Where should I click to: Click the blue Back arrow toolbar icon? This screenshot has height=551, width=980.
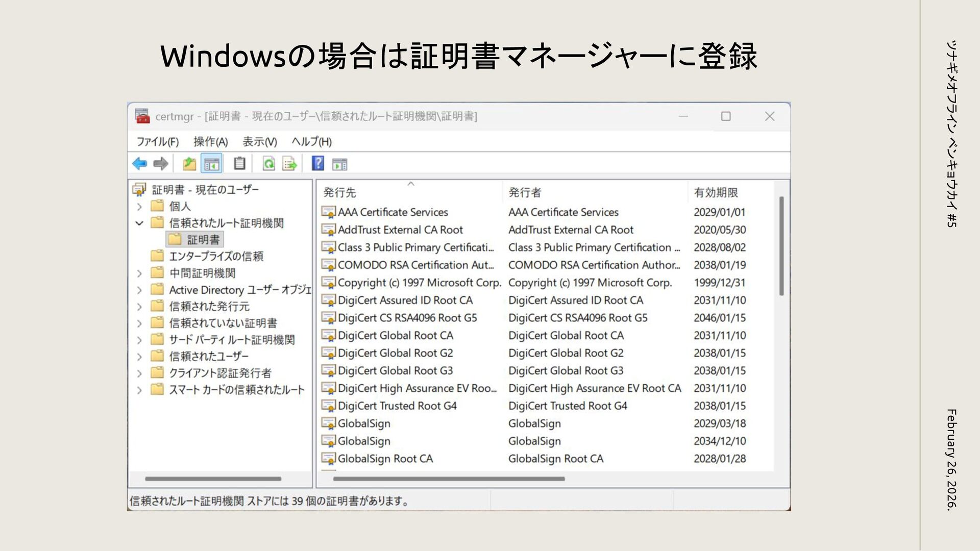coord(139,164)
